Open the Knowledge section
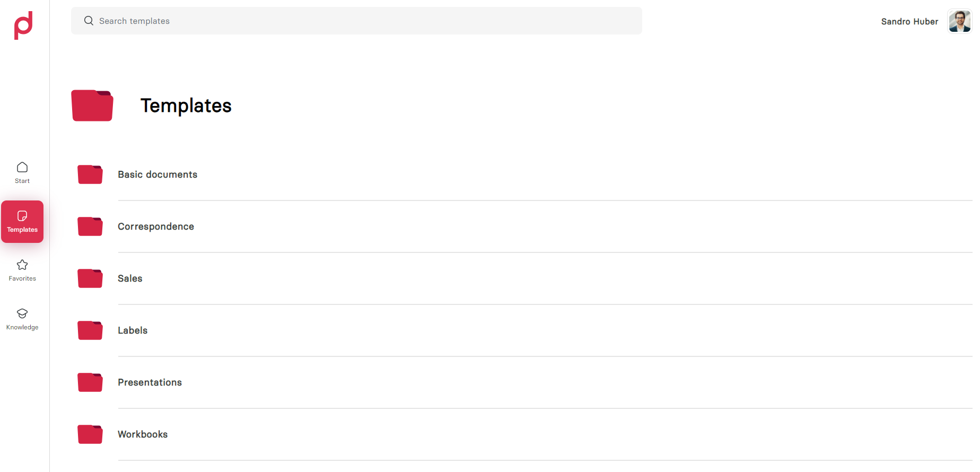The width and height of the screenshot is (980, 472). pyautogui.click(x=22, y=319)
